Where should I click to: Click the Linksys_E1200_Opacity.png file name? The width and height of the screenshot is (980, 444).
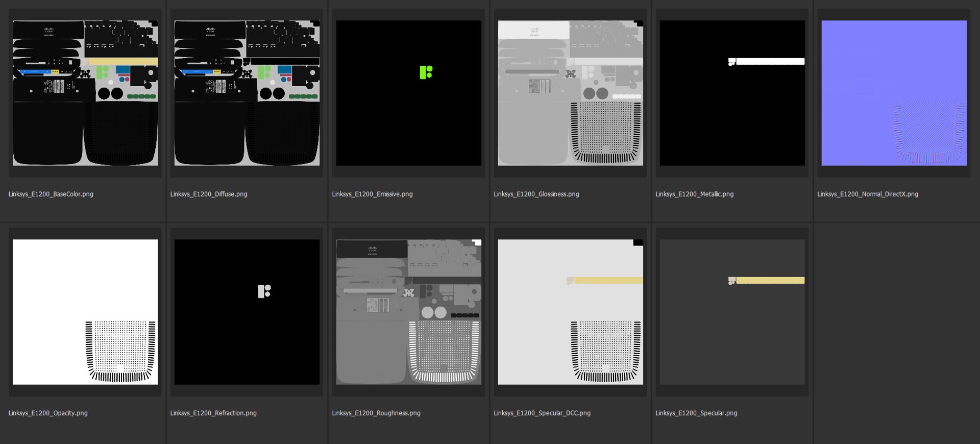click(48, 413)
